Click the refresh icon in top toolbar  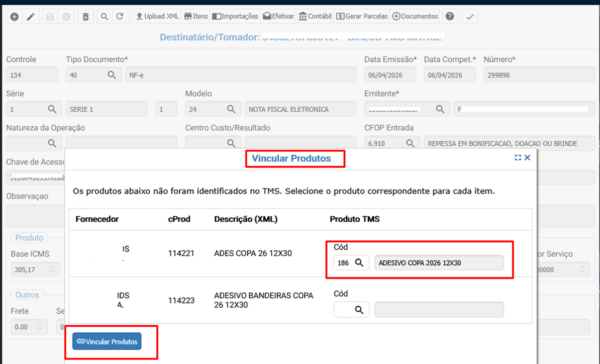(x=119, y=16)
